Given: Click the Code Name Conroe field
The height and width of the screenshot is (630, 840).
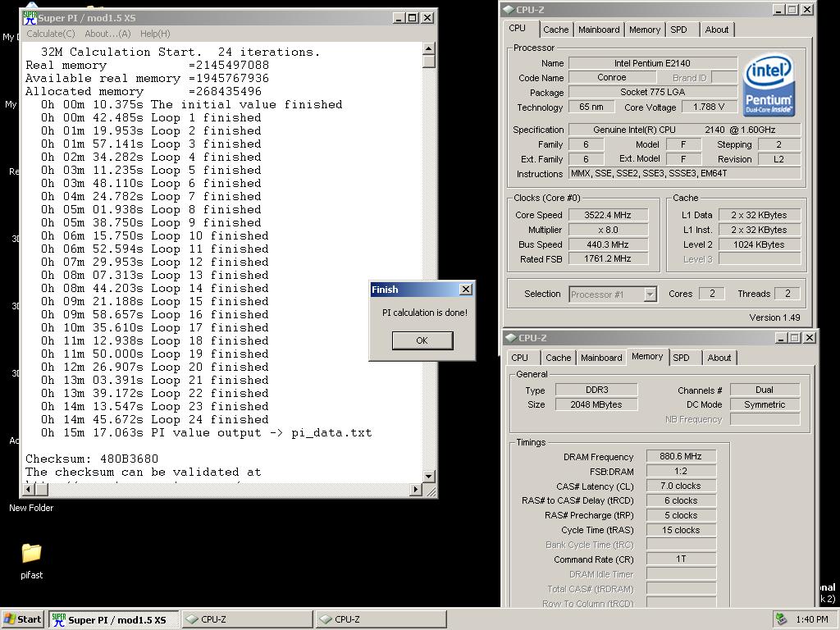Looking at the screenshot, I should click(x=612, y=77).
